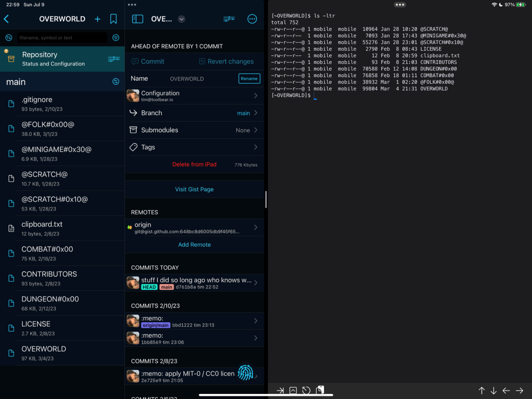Viewport: 532px width, 399px height.
Task: Open the COMBAT#0x00 file
Action: coord(62,253)
